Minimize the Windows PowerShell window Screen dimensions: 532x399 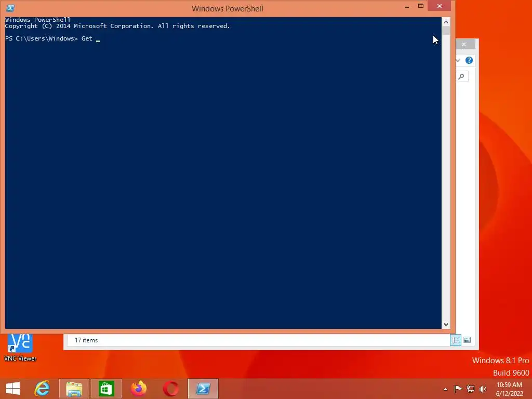[407, 6]
